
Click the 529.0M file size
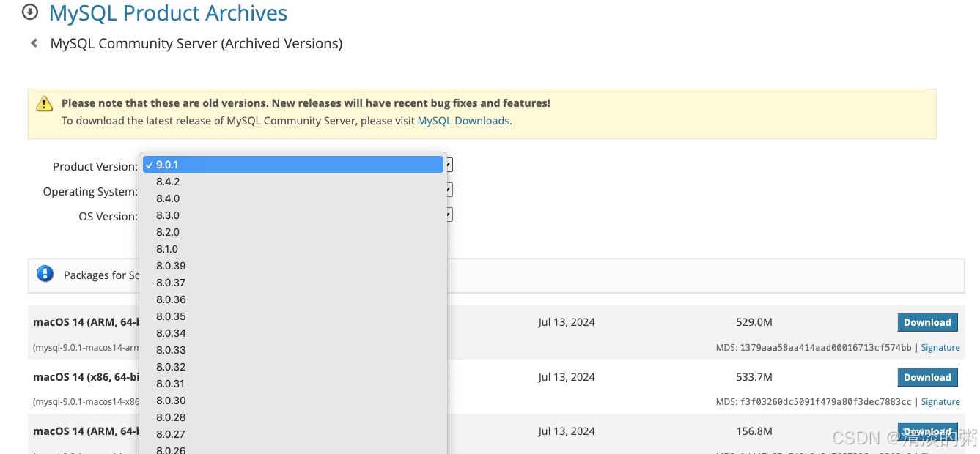tap(754, 322)
